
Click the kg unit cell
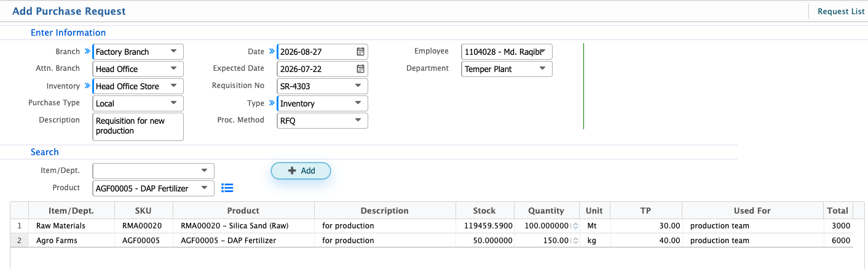[594, 241]
